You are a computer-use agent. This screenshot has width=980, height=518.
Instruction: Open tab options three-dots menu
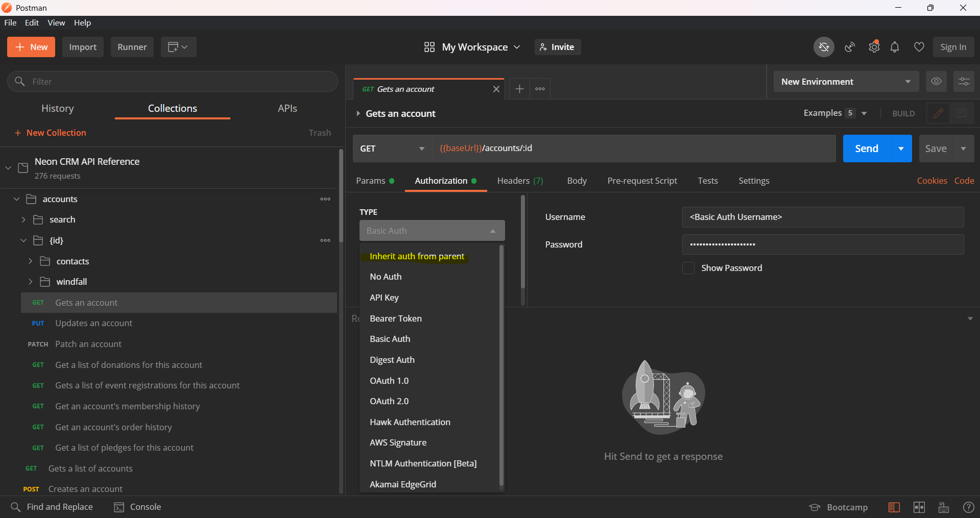540,89
